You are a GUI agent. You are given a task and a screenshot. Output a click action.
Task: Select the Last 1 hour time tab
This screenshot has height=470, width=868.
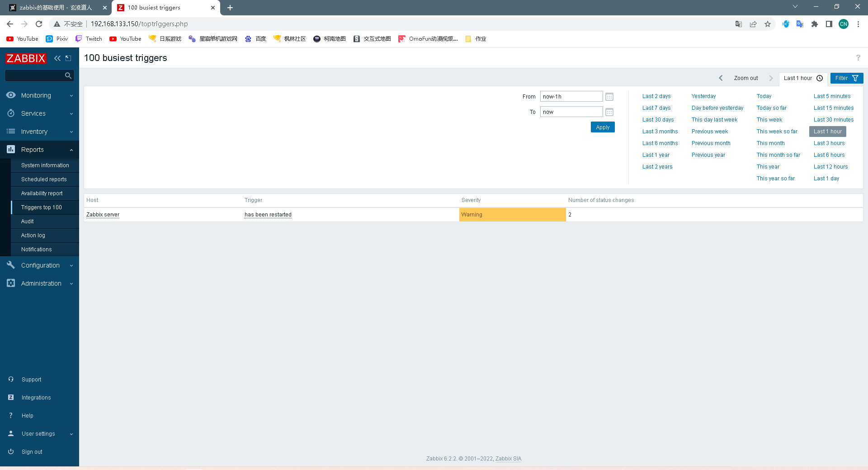point(803,78)
